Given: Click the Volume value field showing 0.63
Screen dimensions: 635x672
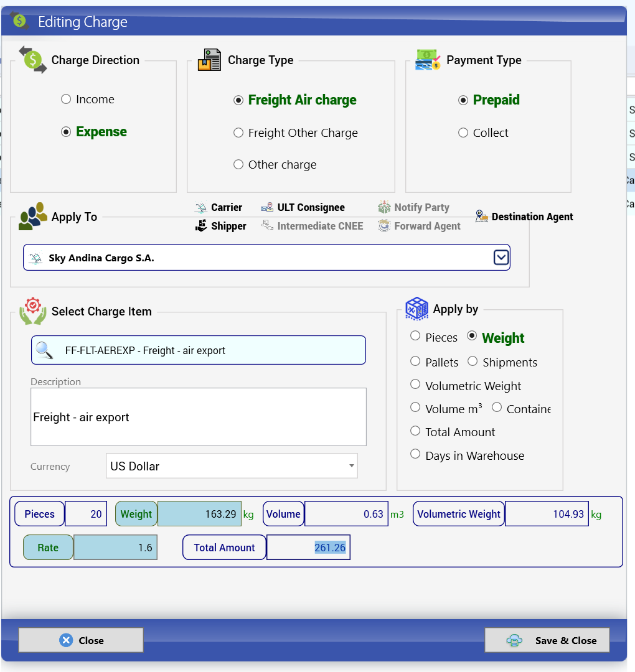Looking at the screenshot, I should [x=346, y=514].
